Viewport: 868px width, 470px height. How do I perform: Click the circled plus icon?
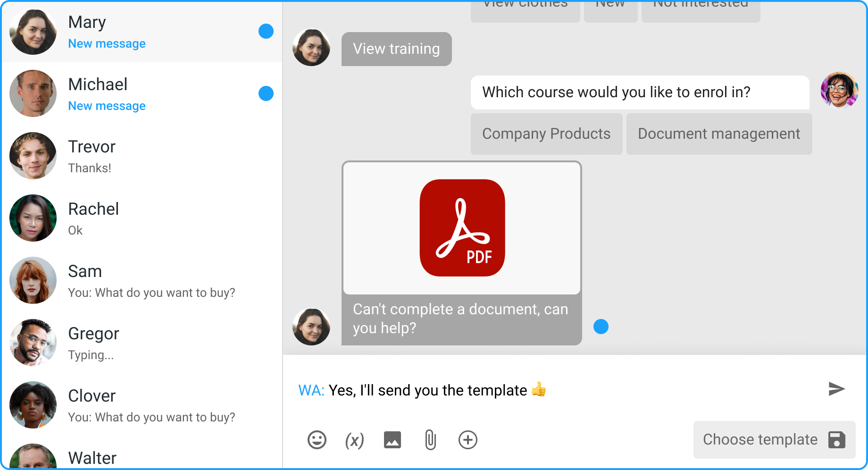click(x=468, y=440)
